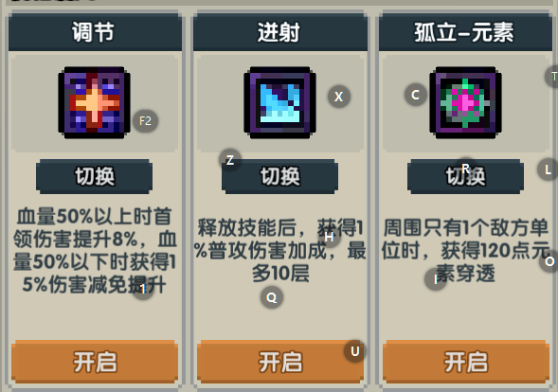
Task: Click the L hotkey badge
Action: (548, 169)
